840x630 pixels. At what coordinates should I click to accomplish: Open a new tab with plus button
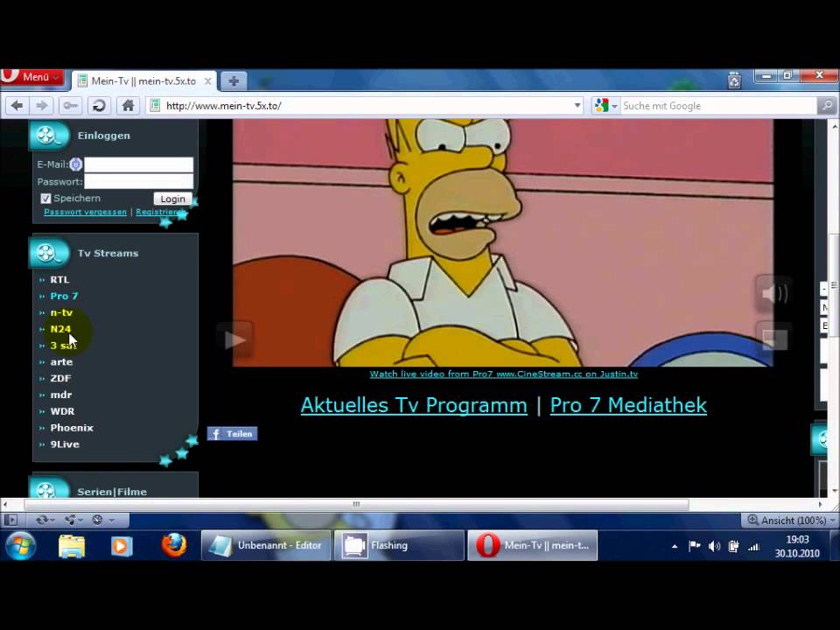click(234, 81)
